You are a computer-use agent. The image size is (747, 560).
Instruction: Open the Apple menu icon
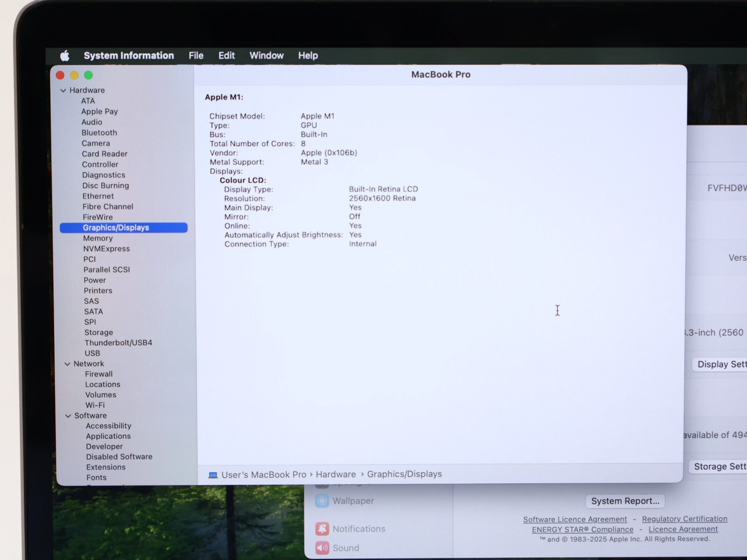(65, 56)
